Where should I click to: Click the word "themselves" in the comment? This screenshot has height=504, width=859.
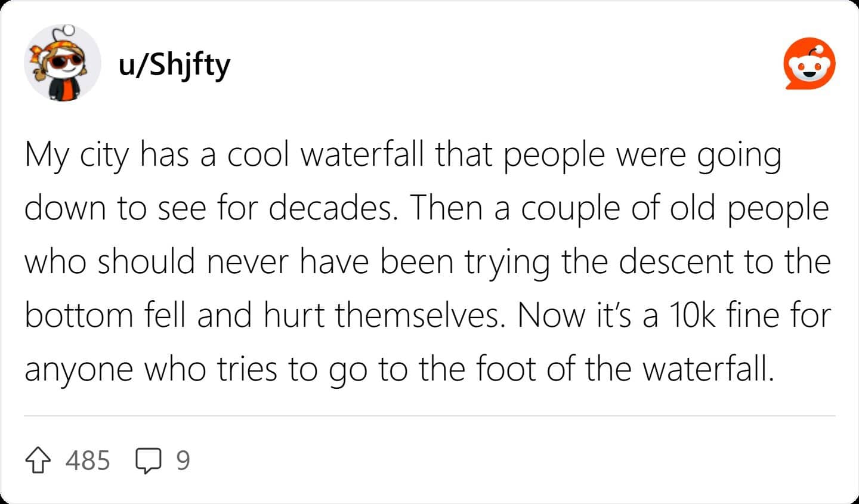click(416, 316)
